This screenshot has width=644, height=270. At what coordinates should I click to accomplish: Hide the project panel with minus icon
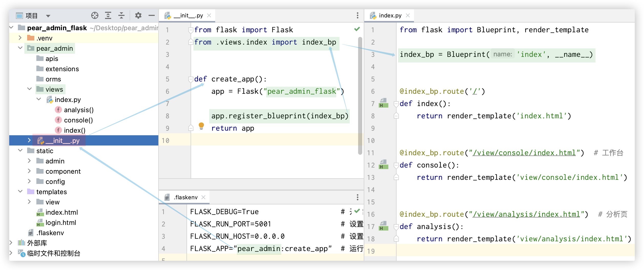pyautogui.click(x=152, y=16)
